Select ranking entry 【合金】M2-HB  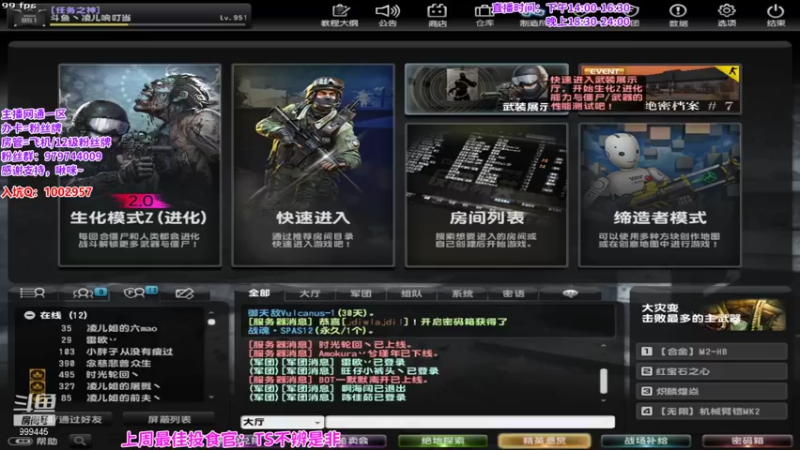point(711,352)
